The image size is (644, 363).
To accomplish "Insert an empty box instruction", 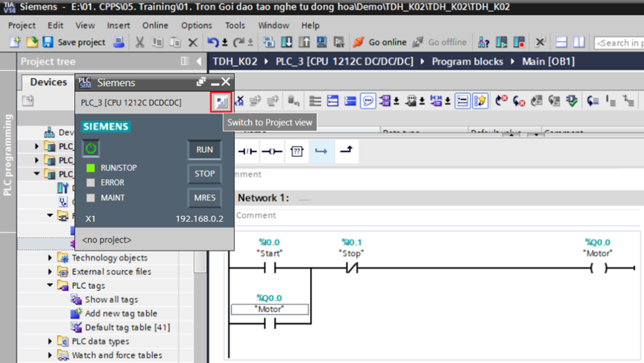I will (x=296, y=151).
